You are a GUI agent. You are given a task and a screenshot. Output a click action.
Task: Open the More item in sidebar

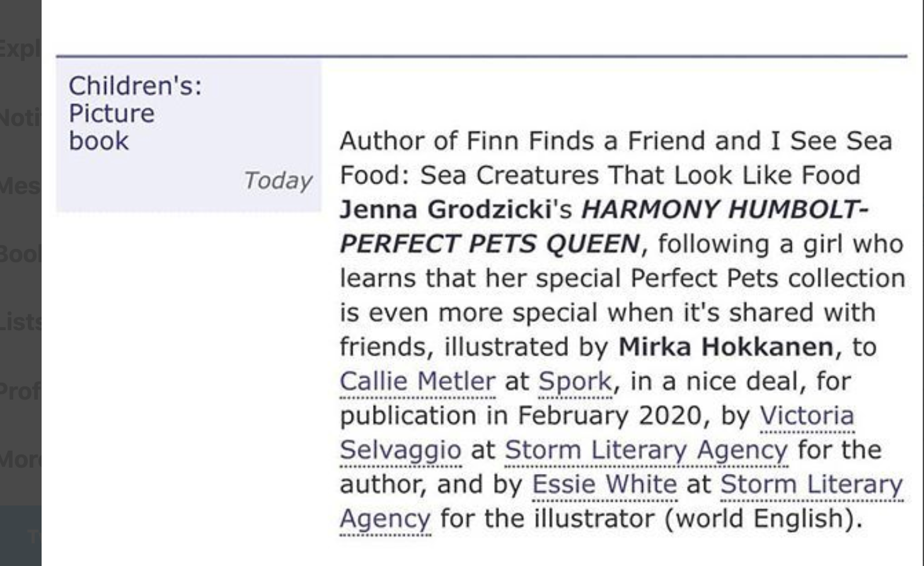20,459
